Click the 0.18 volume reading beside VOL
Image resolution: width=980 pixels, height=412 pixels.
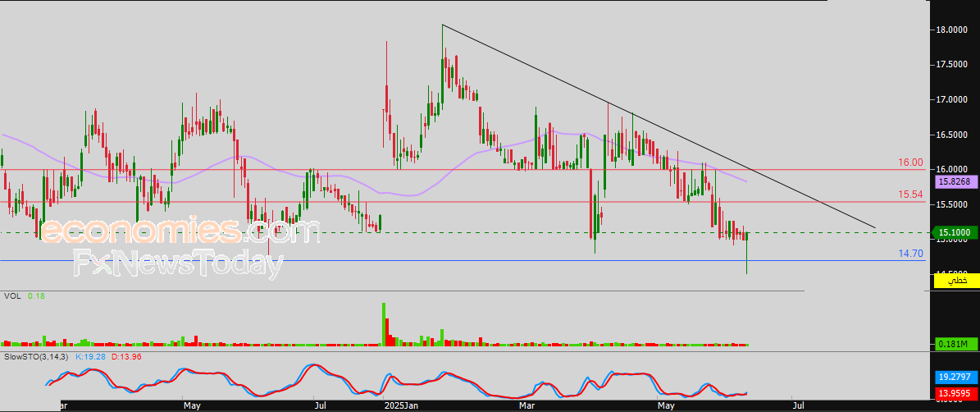tap(36, 295)
